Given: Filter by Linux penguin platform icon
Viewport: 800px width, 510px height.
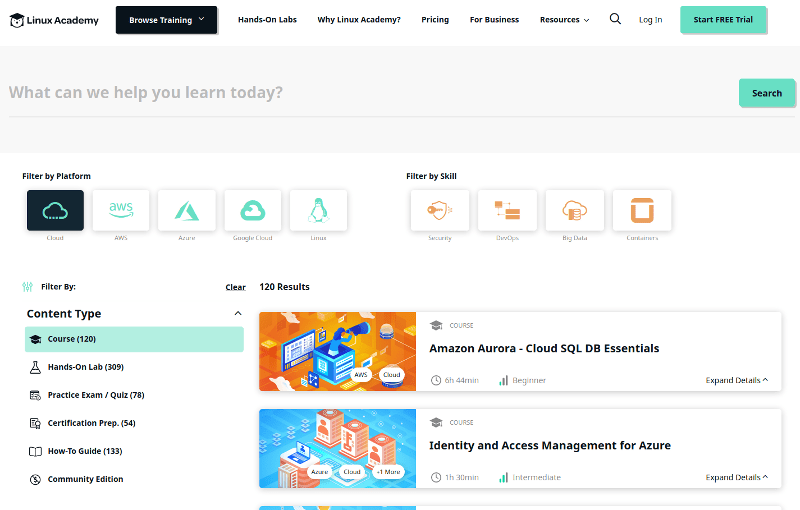Looking at the screenshot, I should pyautogui.click(x=318, y=210).
